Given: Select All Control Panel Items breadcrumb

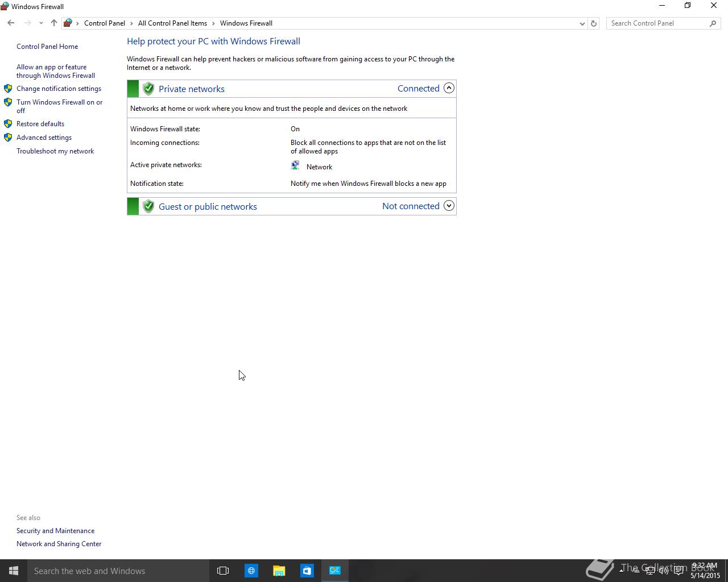Looking at the screenshot, I should [x=172, y=23].
